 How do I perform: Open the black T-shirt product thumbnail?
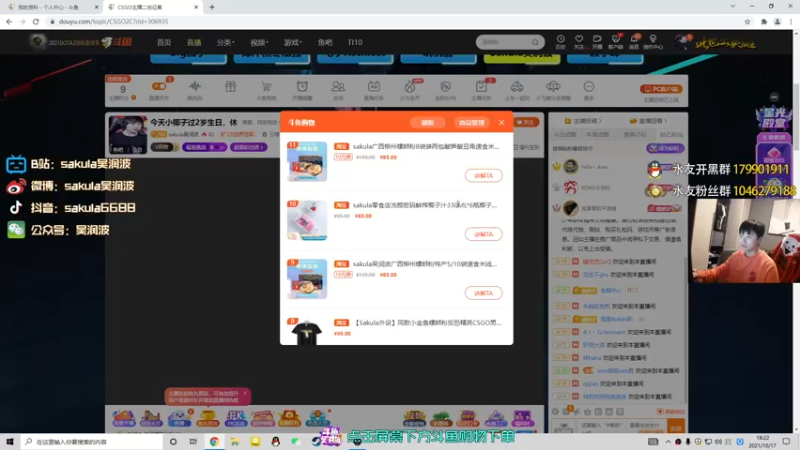click(307, 332)
